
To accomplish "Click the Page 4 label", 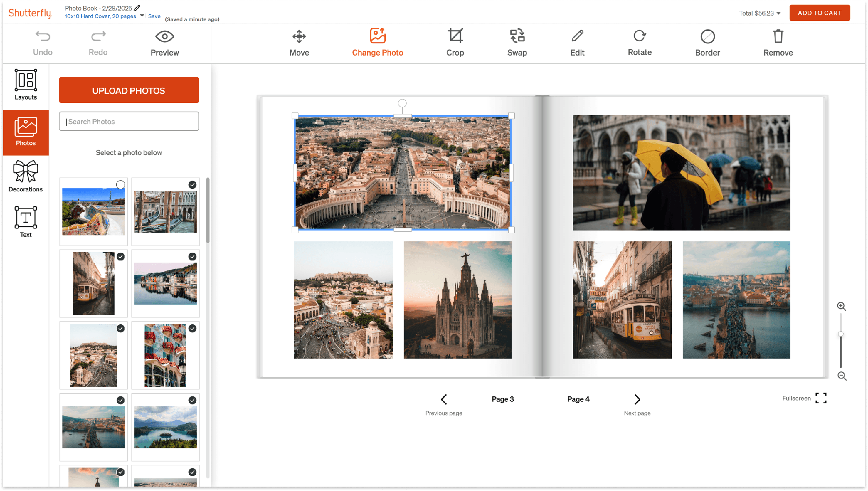I will pyautogui.click(x=578, y=399).
